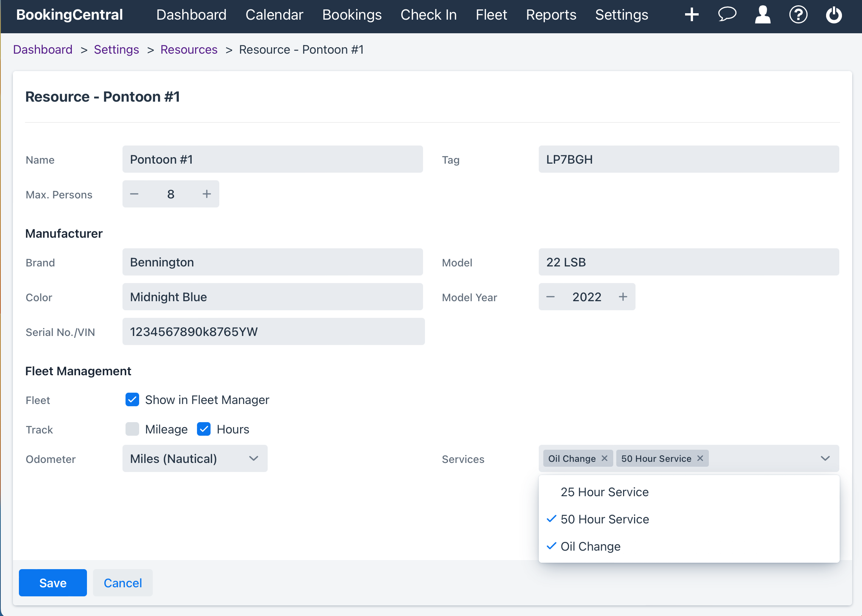Open the Bookings nav item

(x=352, y=15)
